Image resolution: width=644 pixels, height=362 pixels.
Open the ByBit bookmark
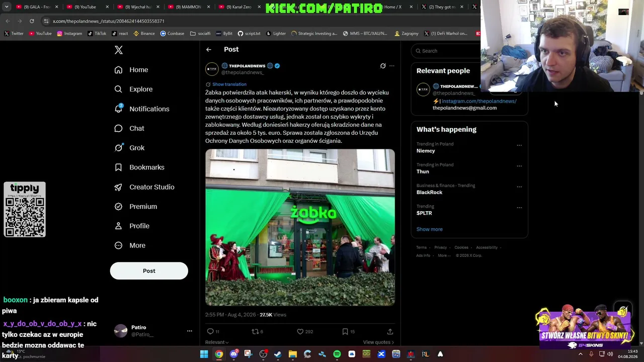[x=224, y=34]
